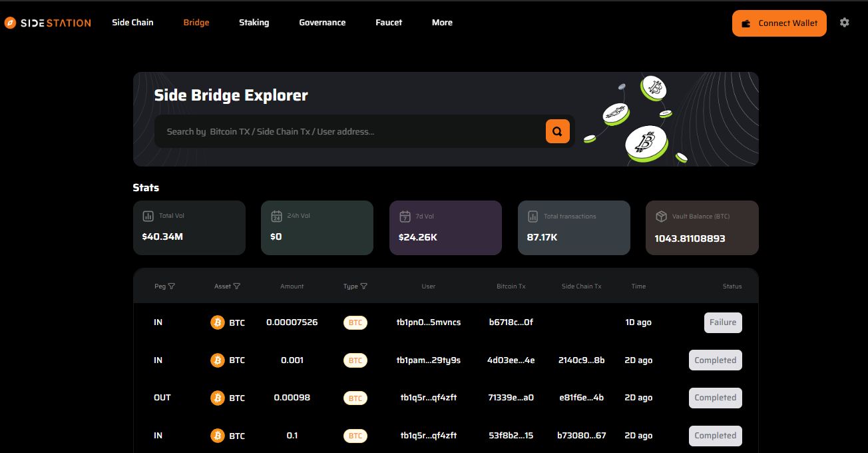Screen dimensions: 868x453
Task: Open Bitcoin tx link b6718c...0f
Action: (x=511, y=322)
